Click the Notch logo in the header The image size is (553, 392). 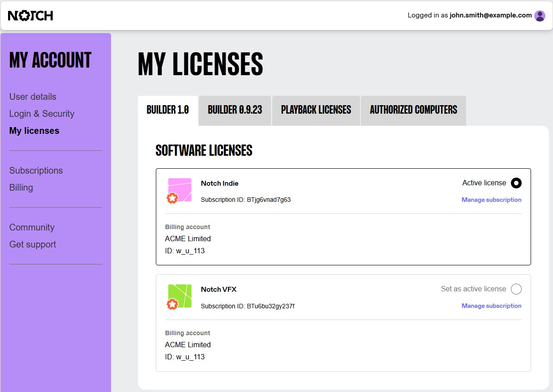tap(30, 15)
